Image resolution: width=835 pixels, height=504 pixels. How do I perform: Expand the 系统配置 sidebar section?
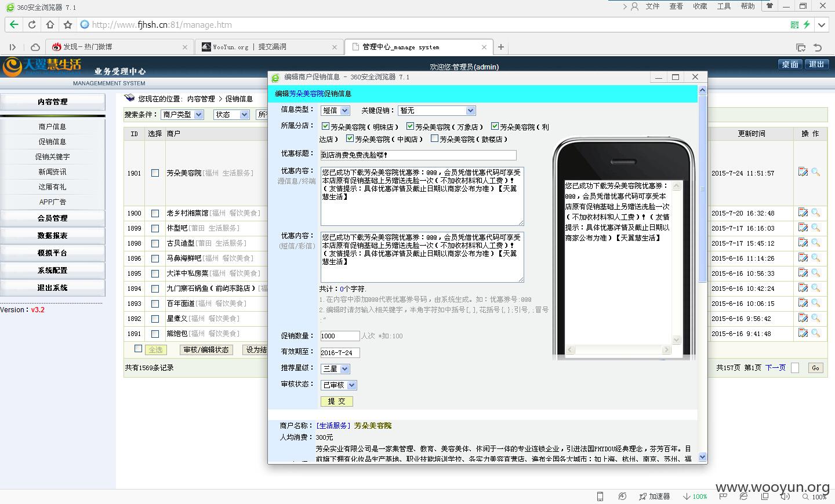pyautogui.click(x=52, y=270)
